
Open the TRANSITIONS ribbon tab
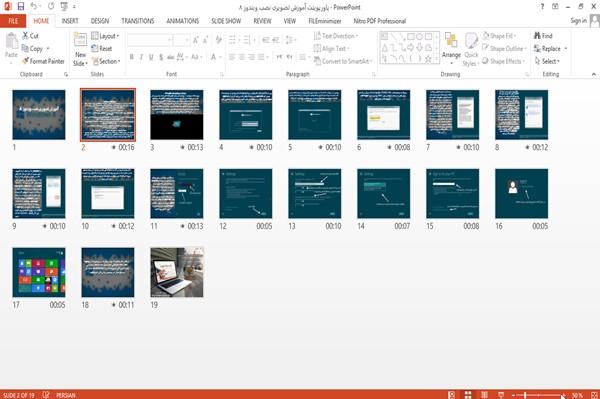[x=138, y=21]
